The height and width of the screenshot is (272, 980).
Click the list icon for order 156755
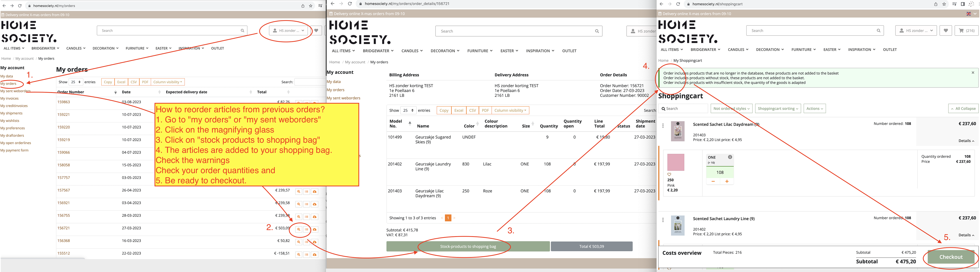tap(307, 217)
